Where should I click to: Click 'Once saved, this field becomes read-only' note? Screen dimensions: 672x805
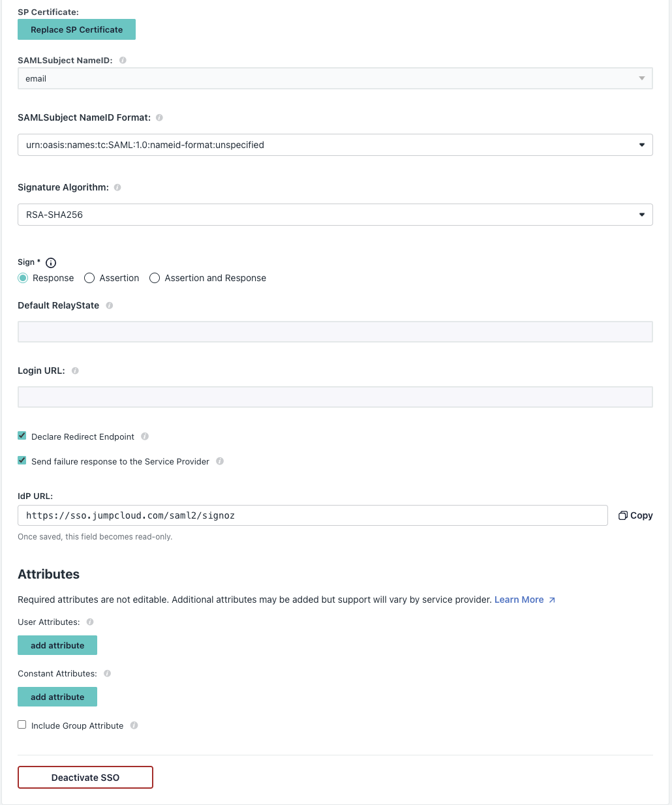(x=95, y=537)
